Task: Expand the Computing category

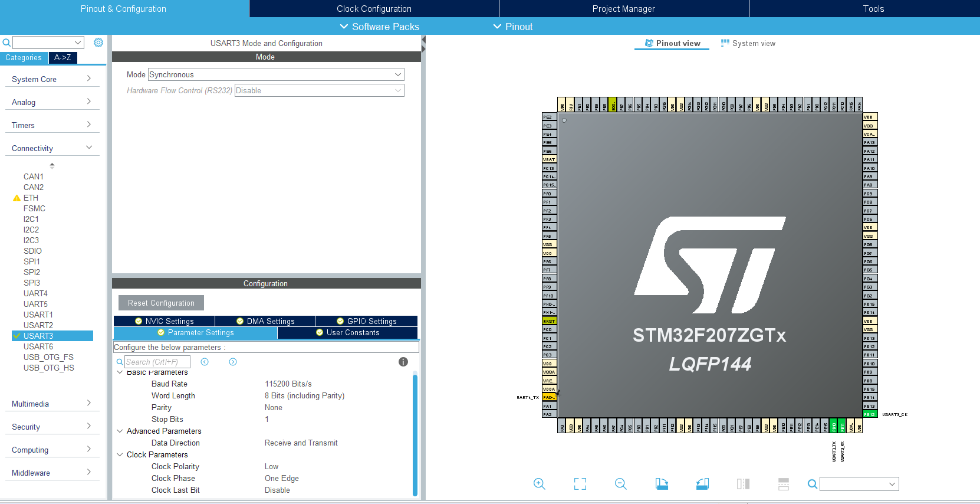Action: click(52, 450)
